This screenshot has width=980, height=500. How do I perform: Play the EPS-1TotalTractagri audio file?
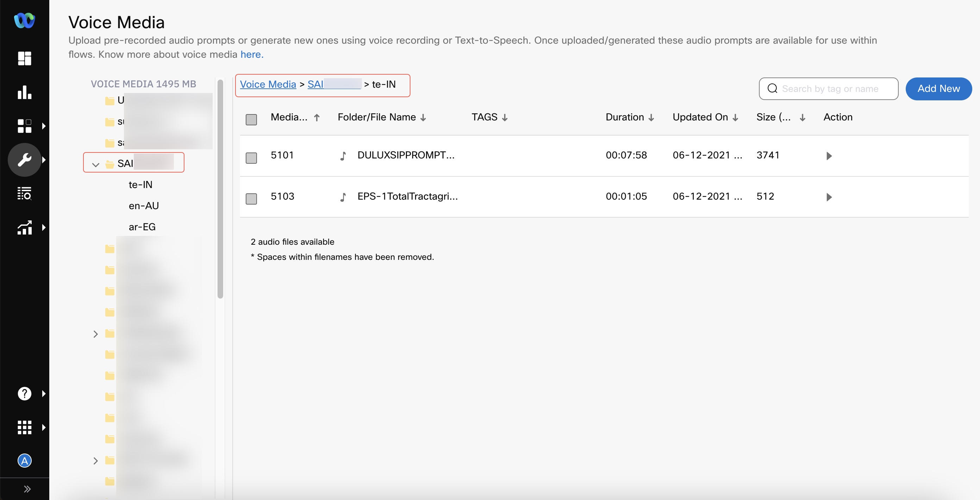[x=829, y=197]
